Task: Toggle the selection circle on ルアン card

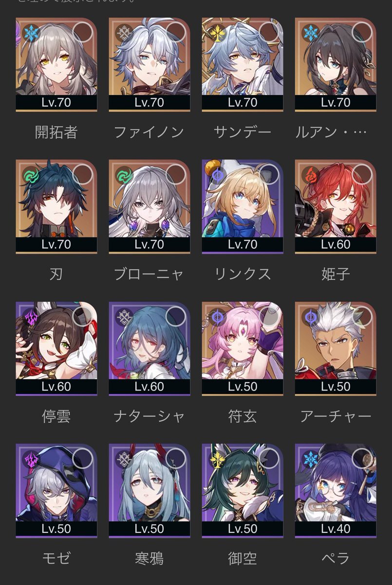Action: point(362,32)
